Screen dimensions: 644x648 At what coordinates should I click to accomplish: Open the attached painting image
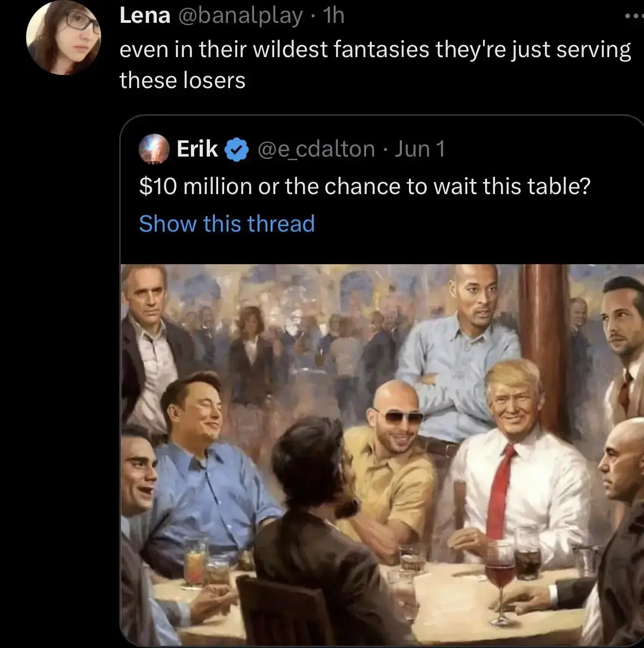382,455
